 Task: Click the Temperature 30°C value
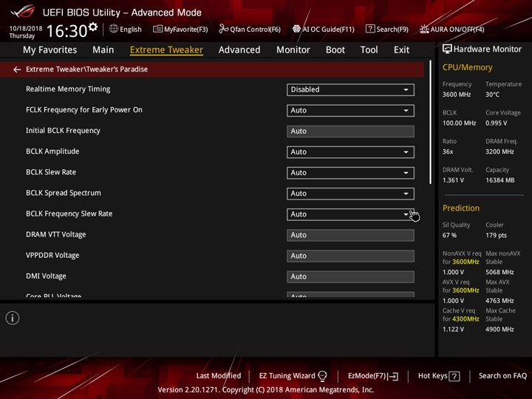tap(492, 95)
